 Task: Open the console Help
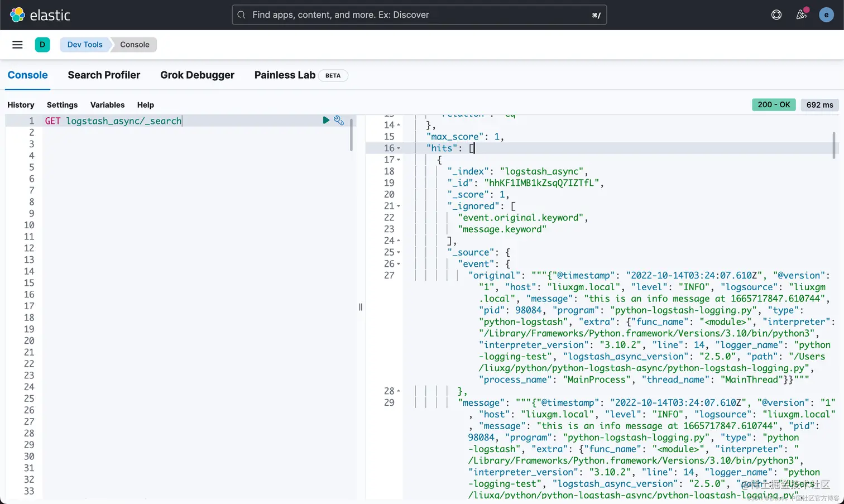[x=145, y=105]
